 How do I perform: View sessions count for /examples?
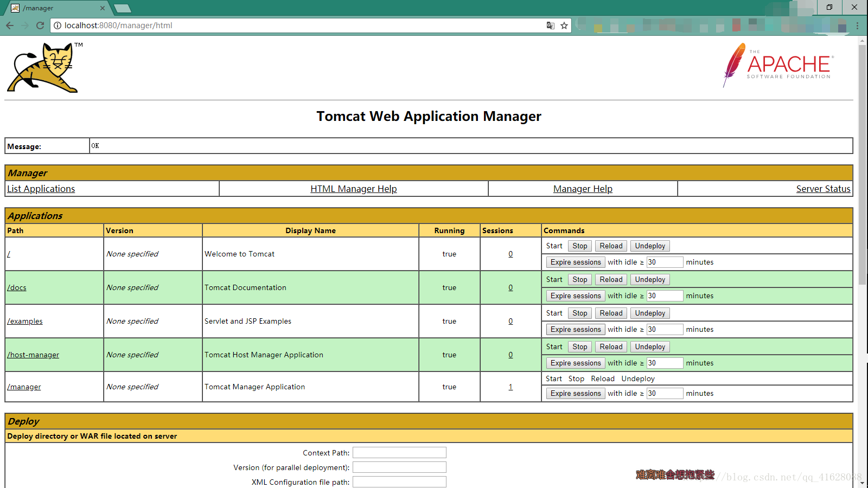click(x=510, y=321)
